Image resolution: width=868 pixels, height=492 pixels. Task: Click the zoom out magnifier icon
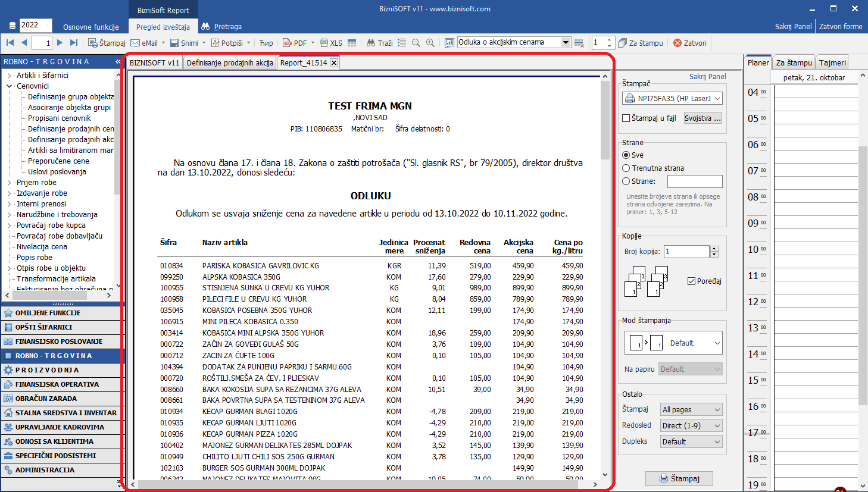(416, 43)
